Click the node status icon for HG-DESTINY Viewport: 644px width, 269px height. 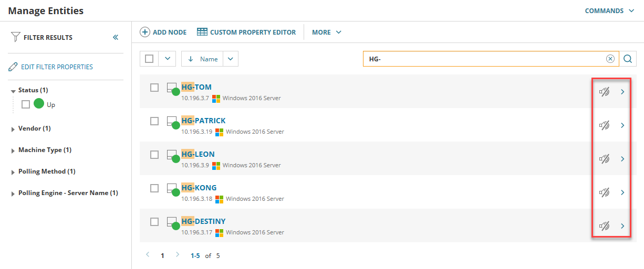click(x=173, y=223)
